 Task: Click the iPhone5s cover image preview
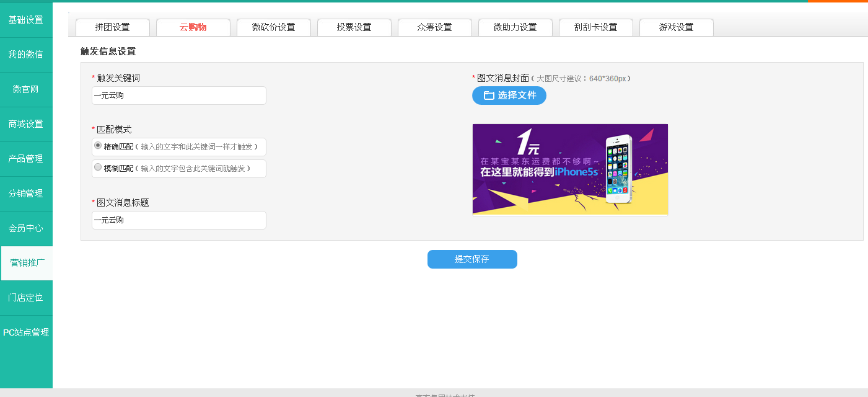(570, 169)
